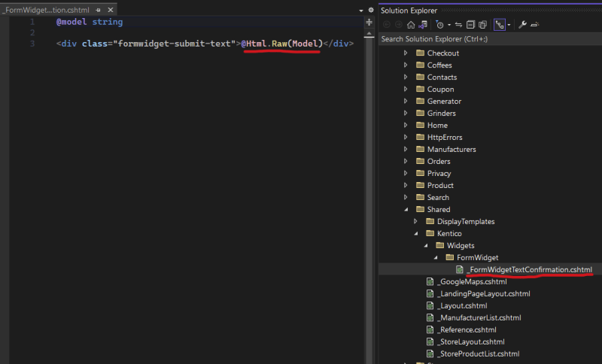Focus the Search Solution Explorer field
The height and width of the screenshot is (364, 602).
tap(490, 39)
